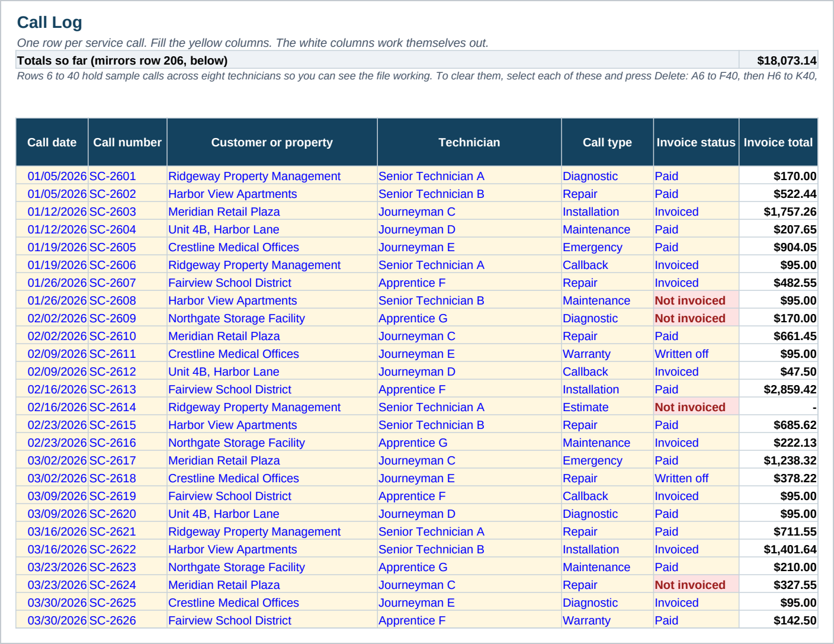
Task: Click Not invoiced status for SC-2608
Action: tap(696, 300)
